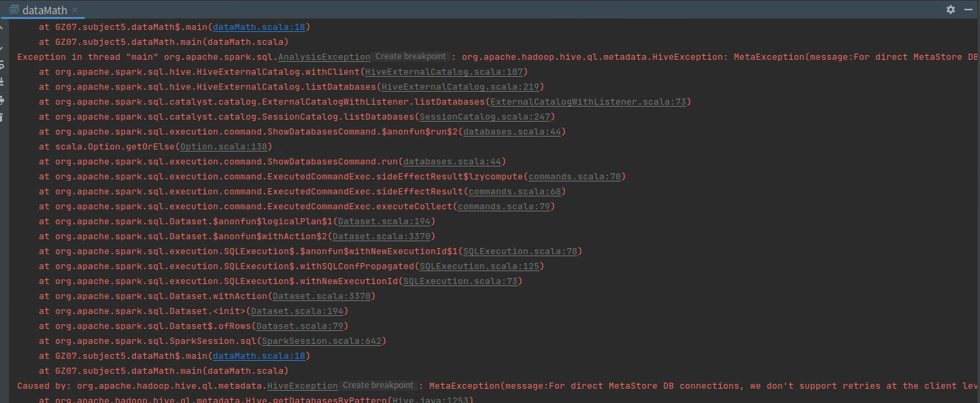
Task: Hide the Run tool window panel
Action: click(x=968, y=10)
